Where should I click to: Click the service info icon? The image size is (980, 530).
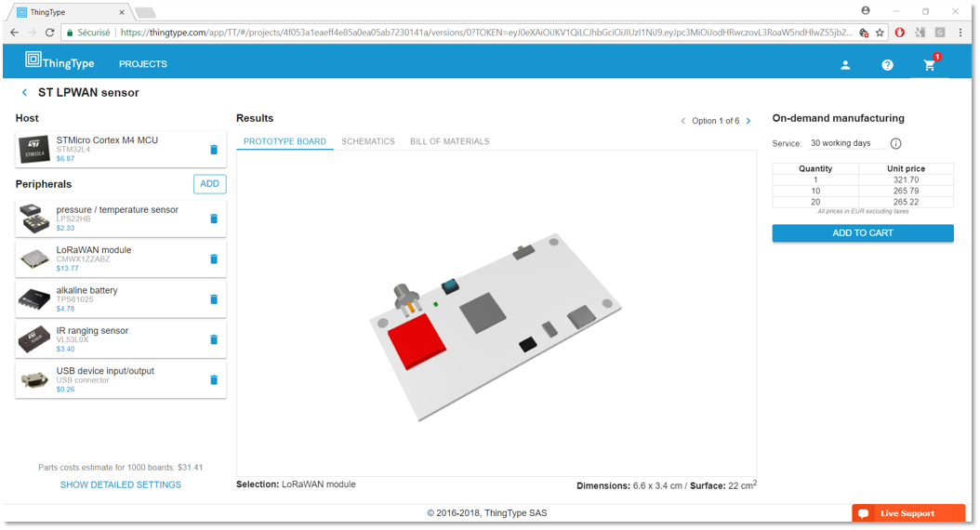895,143
